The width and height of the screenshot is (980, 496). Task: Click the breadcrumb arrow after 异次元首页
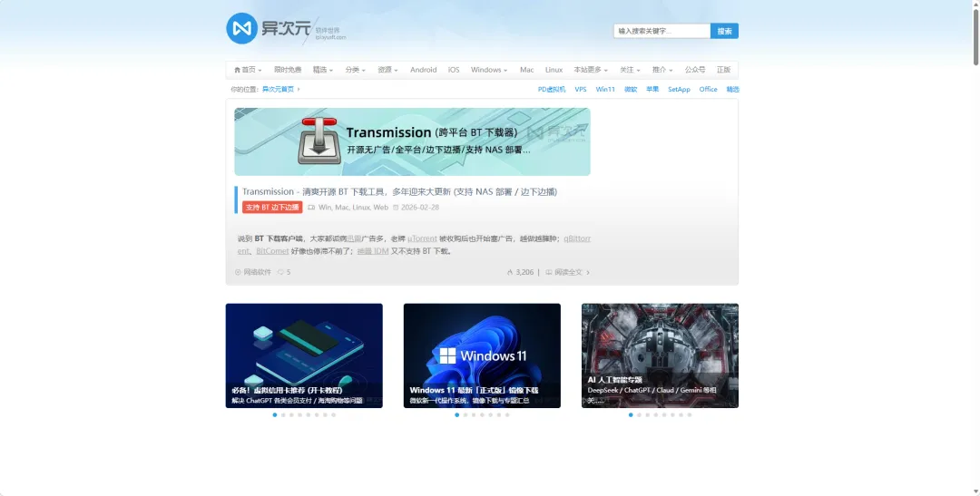299,90
